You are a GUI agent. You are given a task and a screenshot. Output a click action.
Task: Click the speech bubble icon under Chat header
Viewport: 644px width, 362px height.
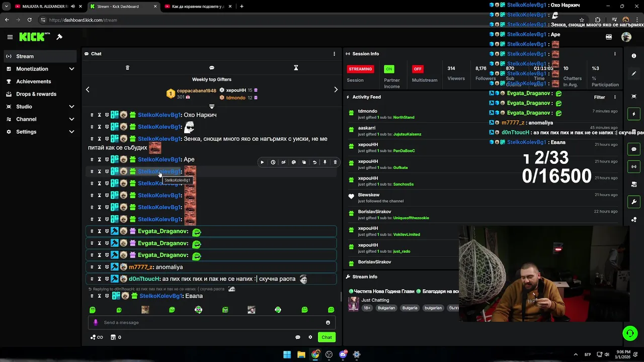tap(212, 68)
